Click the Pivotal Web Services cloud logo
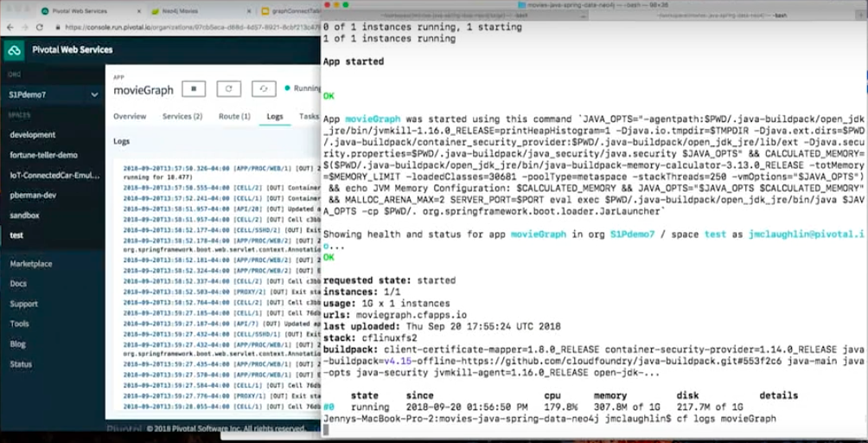Viewport: 868px width, 443px height. [15, 50]
